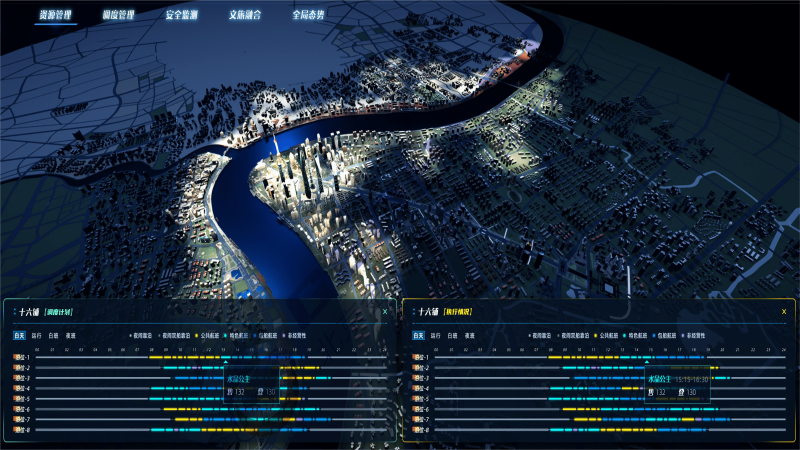This screenshot has width=800, height=450.
Task: Toggle cyan 特色航班 legend in right panel
Action: 637,335
